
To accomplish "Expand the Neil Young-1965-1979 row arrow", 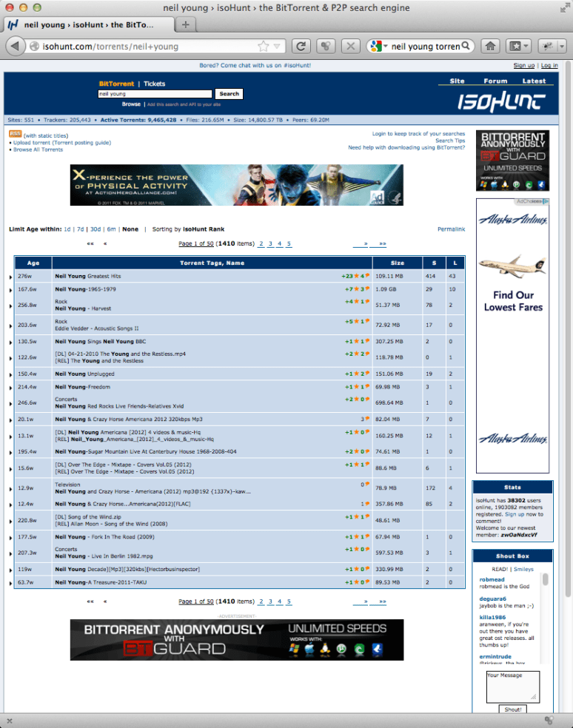I will (11, 289).
